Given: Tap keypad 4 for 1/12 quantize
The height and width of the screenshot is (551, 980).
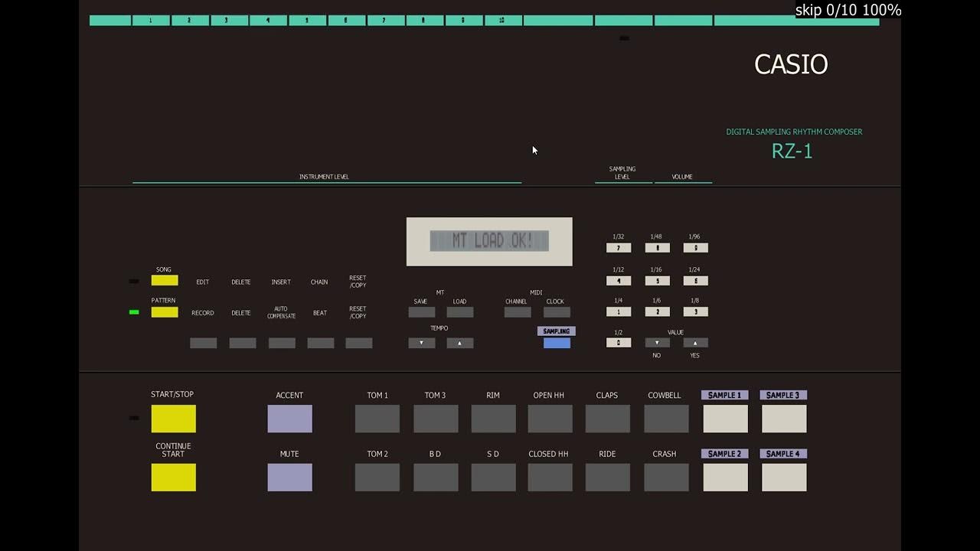Looking at the screenshot, I should (619, 281).
